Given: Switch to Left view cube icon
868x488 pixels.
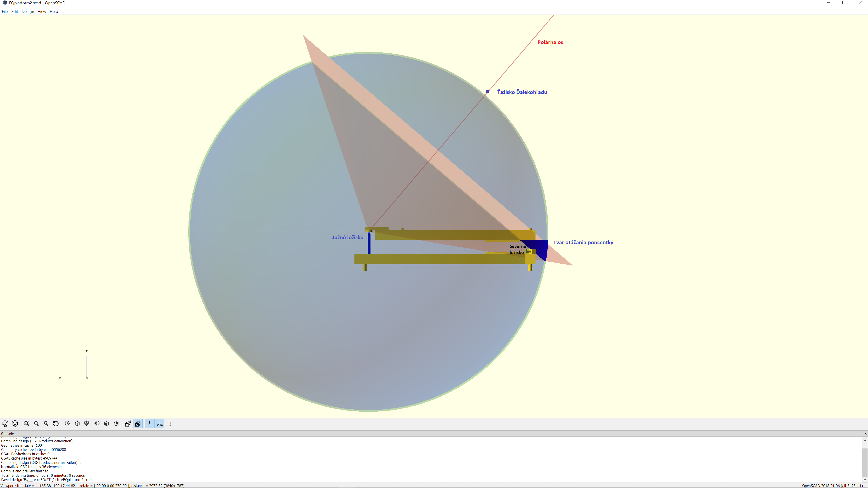Looking at the screenshot, I should [97, 424].
